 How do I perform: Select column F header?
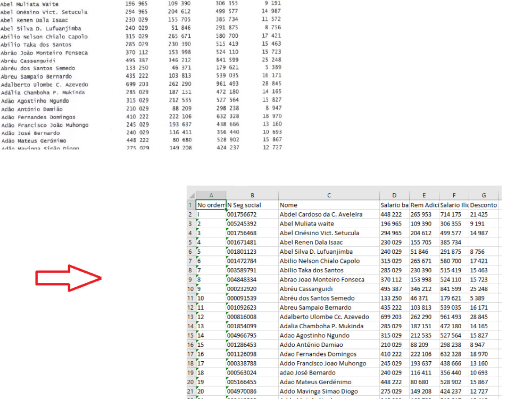coord(454,195)
